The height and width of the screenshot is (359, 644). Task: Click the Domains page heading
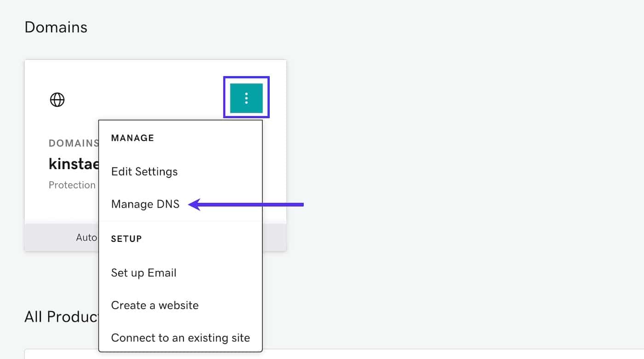56,27
